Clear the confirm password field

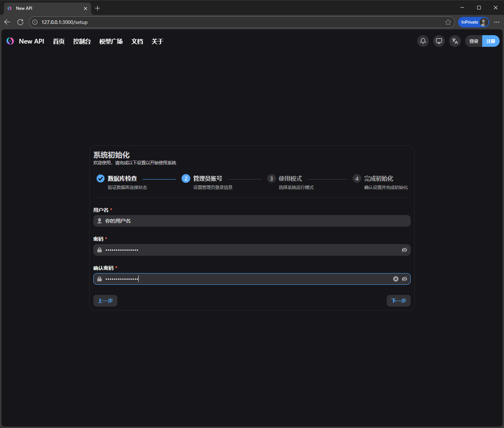pyautogui.click(x=396, y=279)
